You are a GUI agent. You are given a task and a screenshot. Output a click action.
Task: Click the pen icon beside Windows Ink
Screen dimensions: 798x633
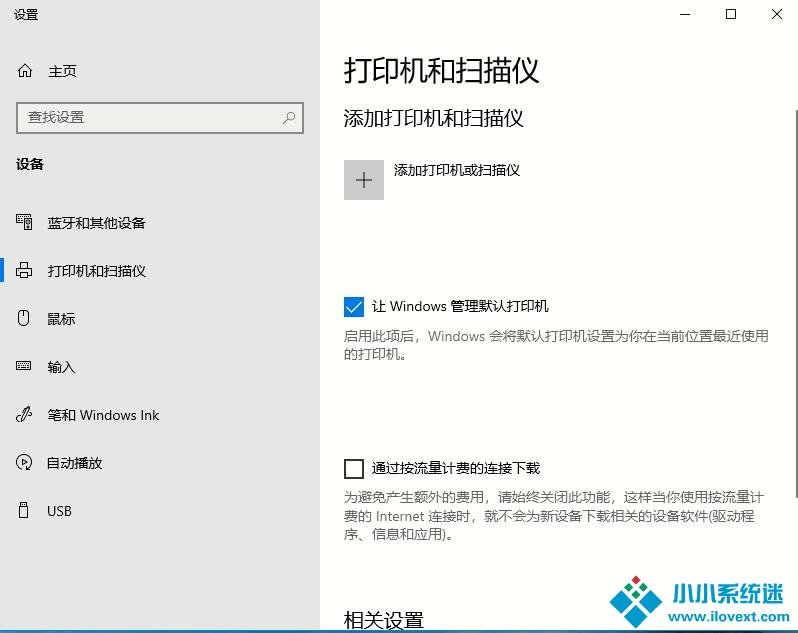pos(24,414)
